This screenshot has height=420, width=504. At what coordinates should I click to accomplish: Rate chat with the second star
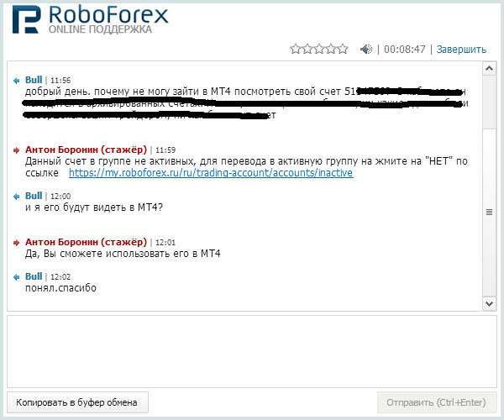[x=307, y=49]
